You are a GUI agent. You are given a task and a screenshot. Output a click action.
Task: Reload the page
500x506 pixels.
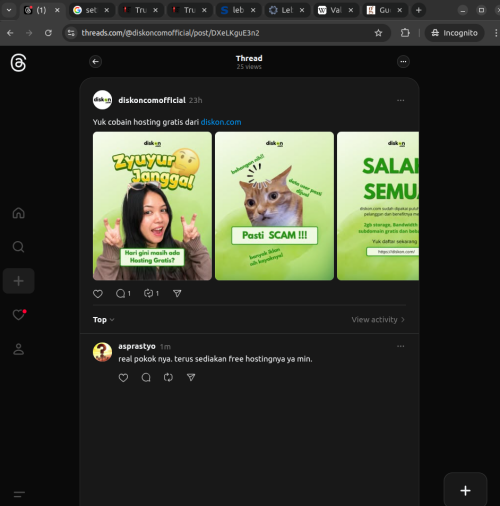[x=48, y=33]
